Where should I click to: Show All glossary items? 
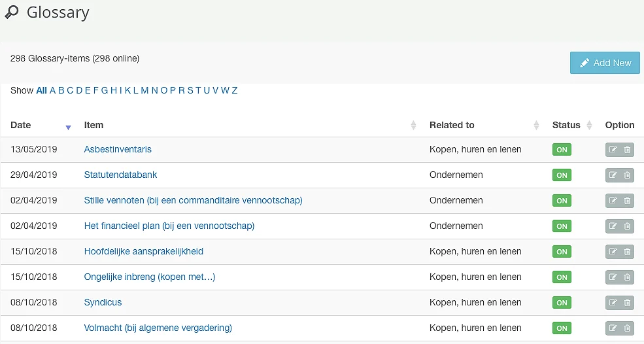pos(41,90)
